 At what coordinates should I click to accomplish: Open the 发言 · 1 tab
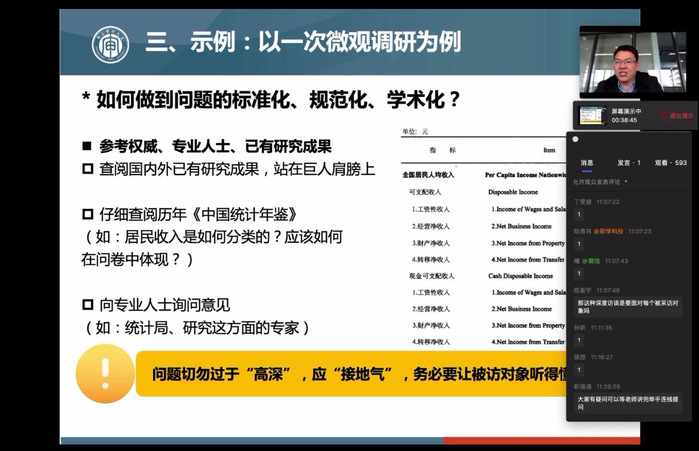click(628, 161)
